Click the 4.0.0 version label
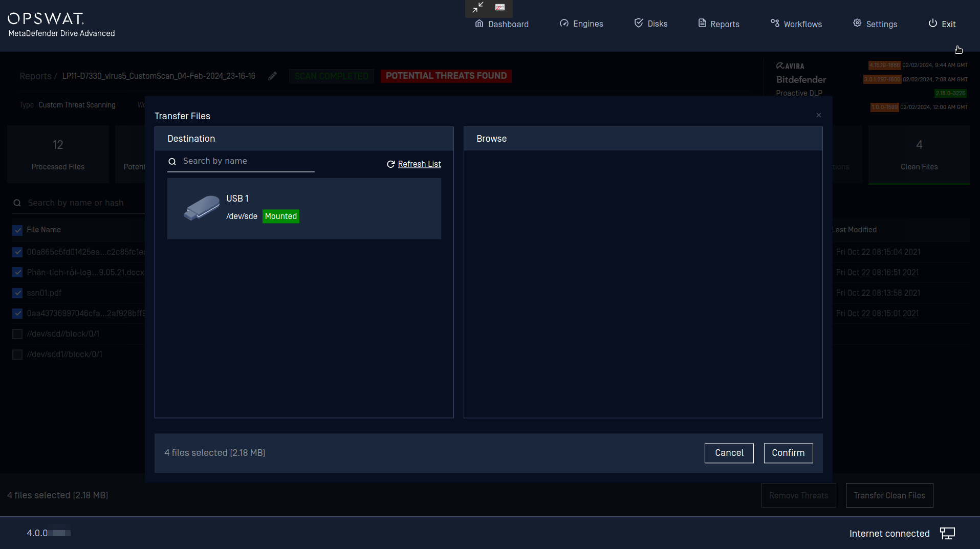Image resolution: width=980 pixels, height=549 pixels. coord(37,533)
